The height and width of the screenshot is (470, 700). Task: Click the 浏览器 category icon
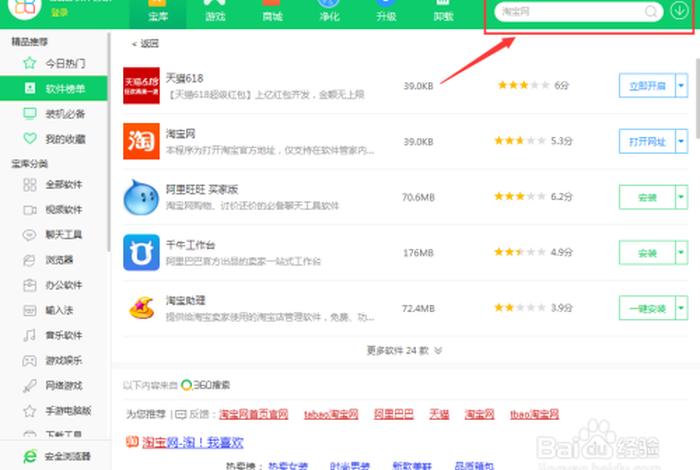click(29, 260)
